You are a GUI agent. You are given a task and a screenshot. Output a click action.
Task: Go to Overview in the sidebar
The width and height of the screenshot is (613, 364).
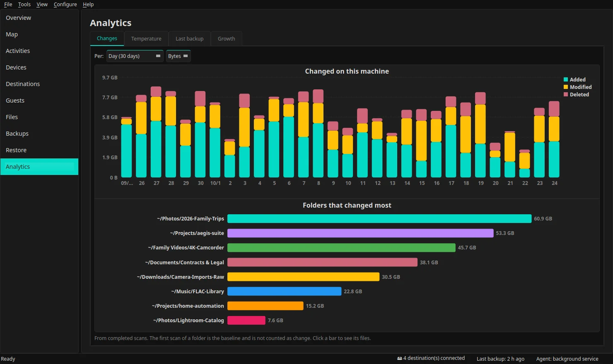(39, 18)
